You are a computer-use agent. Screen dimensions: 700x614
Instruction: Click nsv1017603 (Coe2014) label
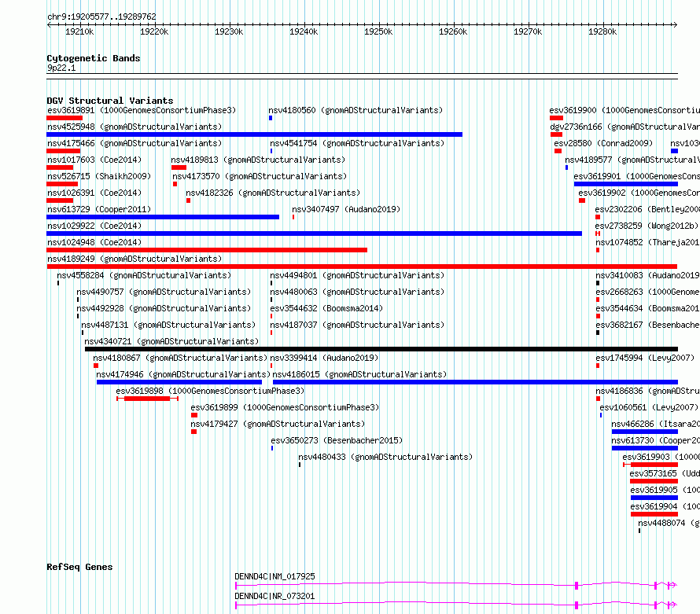click(94, 160)
